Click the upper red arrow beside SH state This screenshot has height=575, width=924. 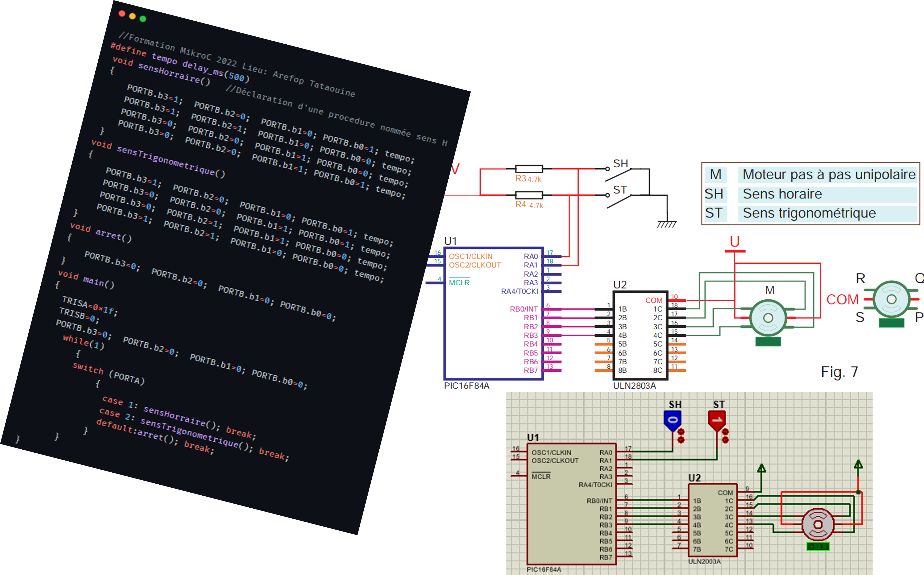coord(681,432)
